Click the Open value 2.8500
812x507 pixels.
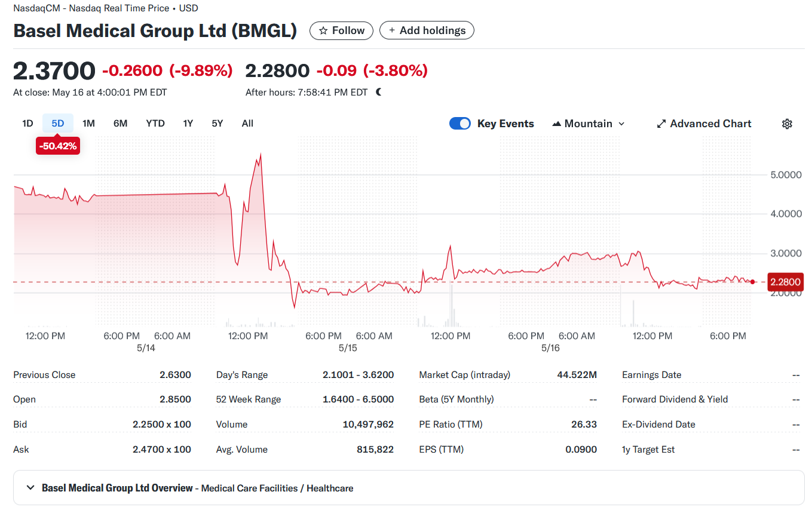pos(175,400)
